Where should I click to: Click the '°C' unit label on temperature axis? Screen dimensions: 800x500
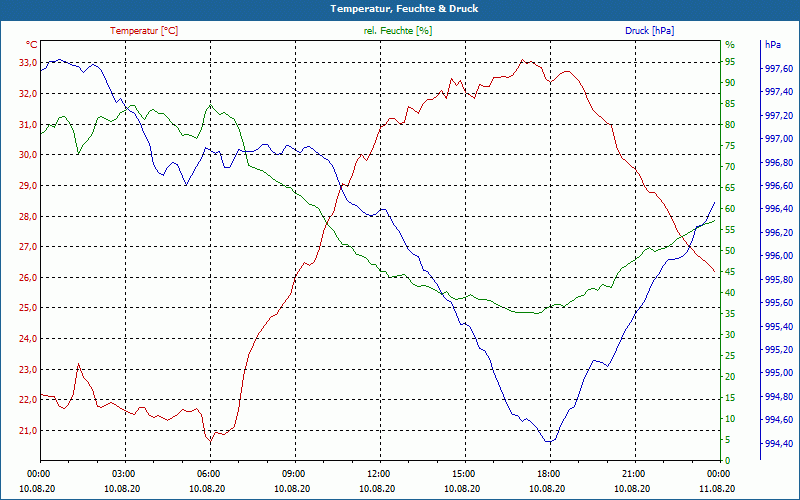[32, 45]
